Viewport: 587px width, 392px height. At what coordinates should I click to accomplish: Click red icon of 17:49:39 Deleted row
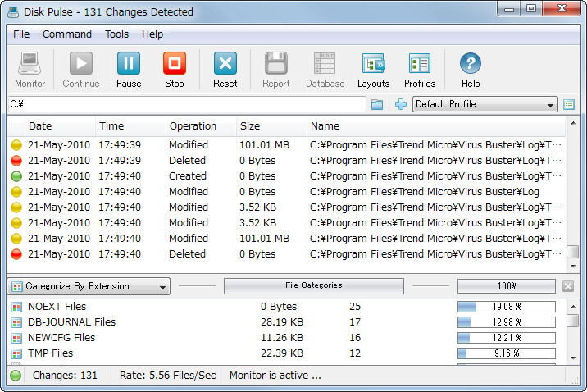pos(16,161)
